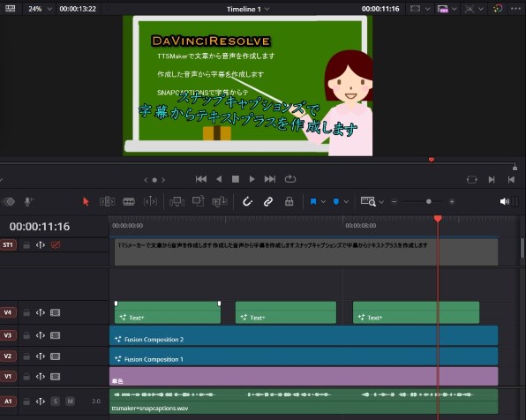526x420 pixels.
Task: Select the ST1 subtitle track header
Action: (8, 245)
